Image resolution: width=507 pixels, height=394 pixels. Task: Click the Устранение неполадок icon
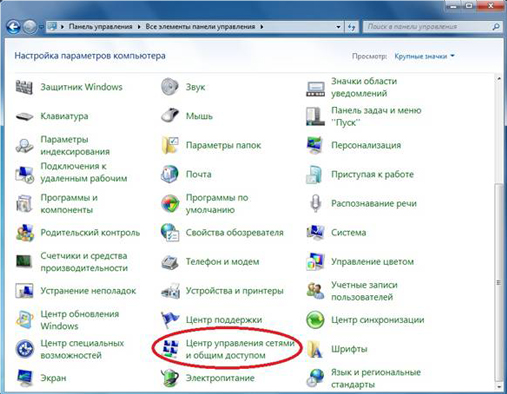[24, 291]
